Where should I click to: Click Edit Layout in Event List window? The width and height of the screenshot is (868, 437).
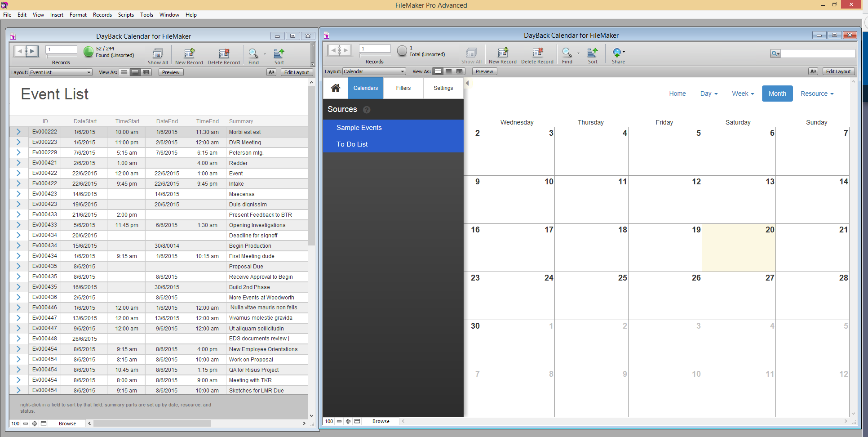click(297, 72)
